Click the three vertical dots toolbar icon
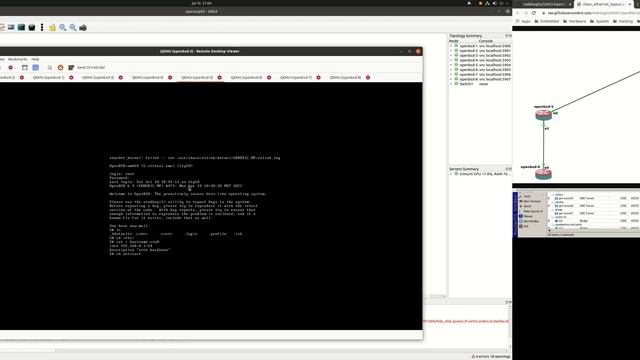The width and height of the screenshot is (640, 360). (42, 27)
